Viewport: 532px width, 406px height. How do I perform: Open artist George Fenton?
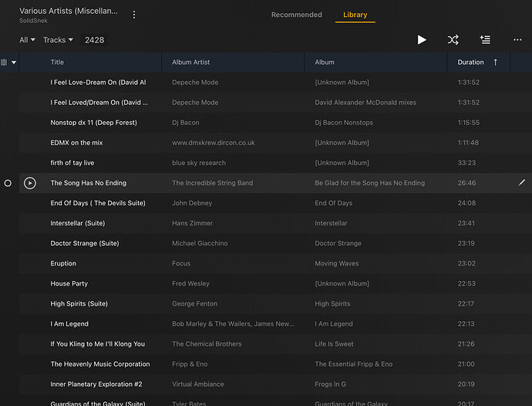[x=195, y=304]
